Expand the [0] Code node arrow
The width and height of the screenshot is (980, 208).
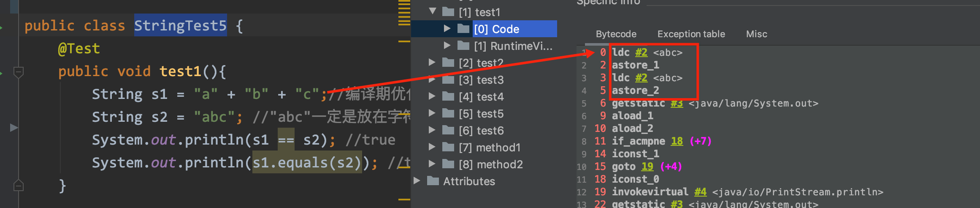(x=447, y=29)
